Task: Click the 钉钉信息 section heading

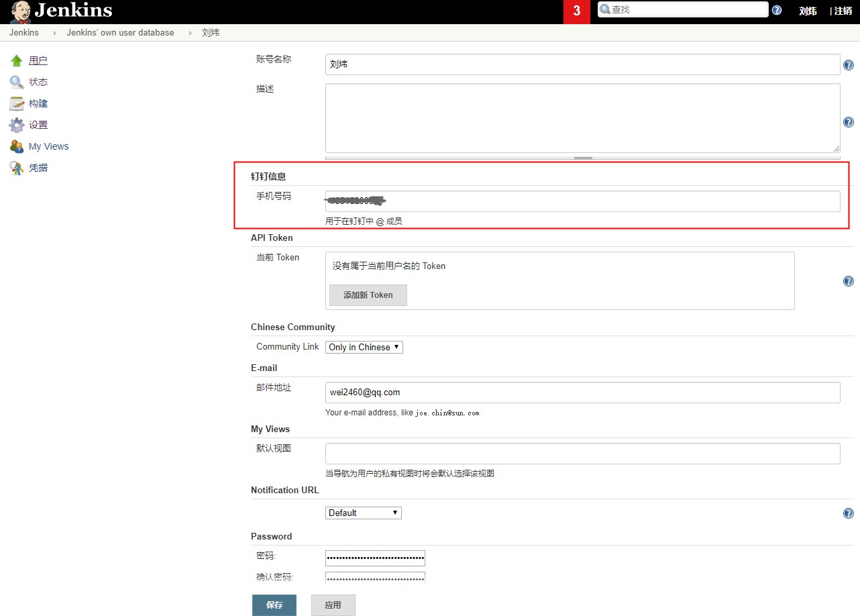Action: click(x=268, y=176)
